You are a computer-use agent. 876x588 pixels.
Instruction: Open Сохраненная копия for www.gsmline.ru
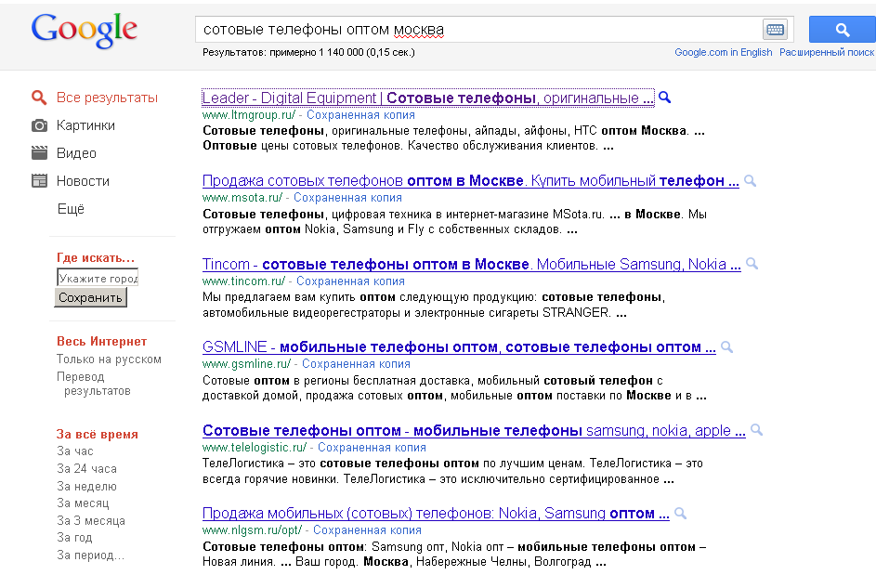click(x=356, y=364)
